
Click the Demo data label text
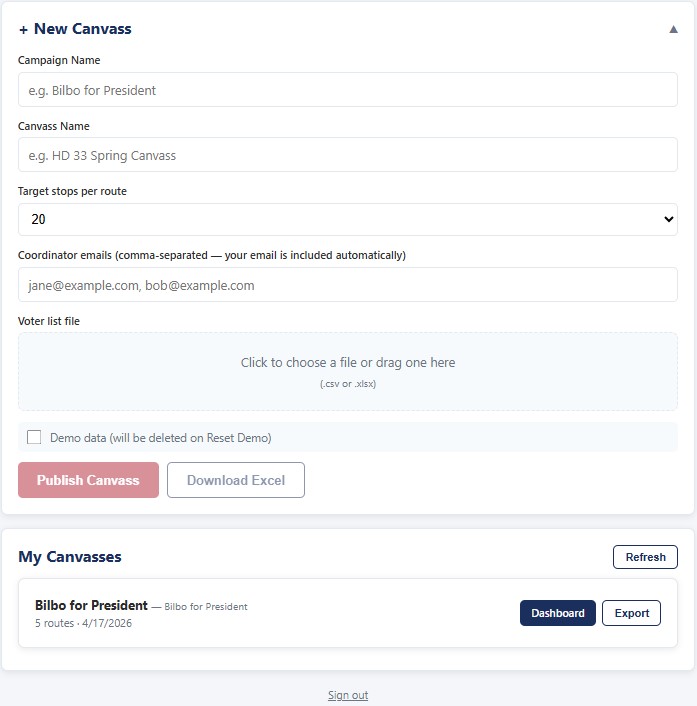click(160, 438)
